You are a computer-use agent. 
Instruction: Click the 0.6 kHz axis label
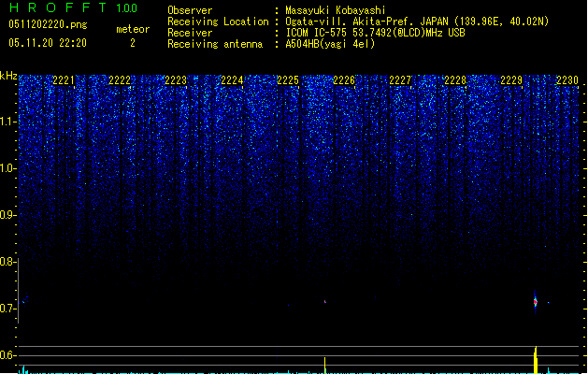[7, 355]
